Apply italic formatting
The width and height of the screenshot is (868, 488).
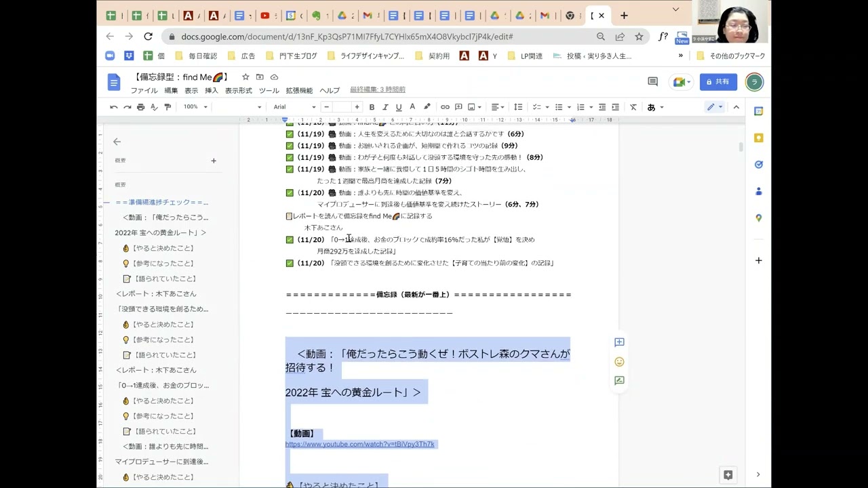coord(385,107)
